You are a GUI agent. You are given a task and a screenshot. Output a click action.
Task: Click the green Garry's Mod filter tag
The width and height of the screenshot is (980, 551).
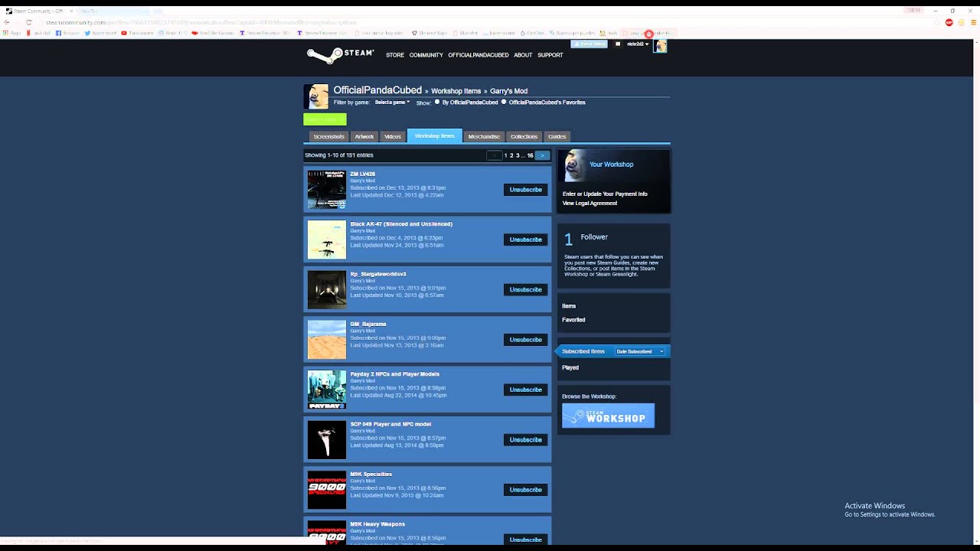pyautogui.click(x=325, y=119)
